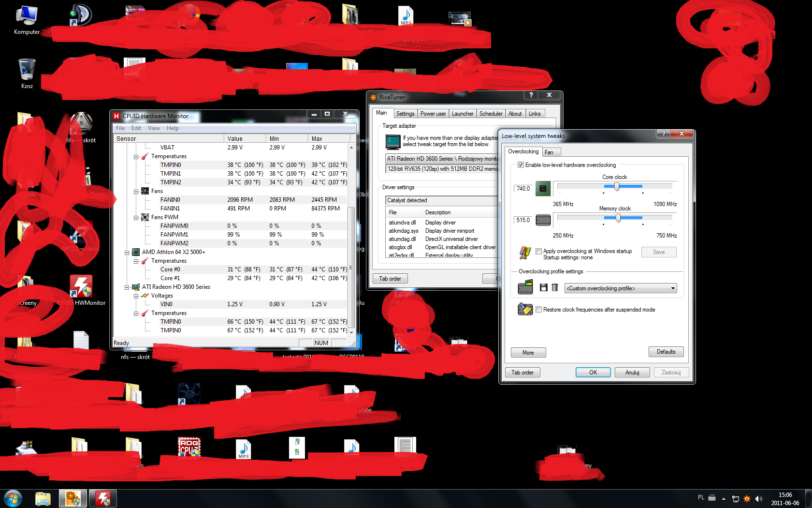Click Tab order in the RivaTuner window
Image resolution: width=812 pixels, height=508 pixels.
click(x=390, y=279)
